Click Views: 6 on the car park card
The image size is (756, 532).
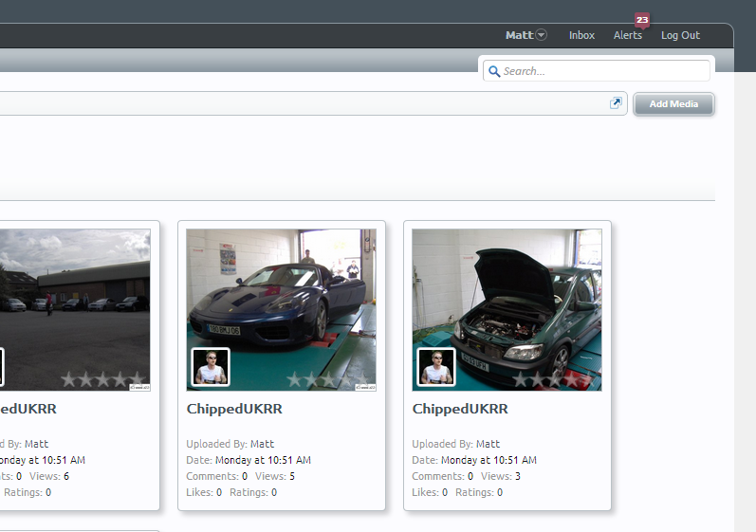pyautogui.click(x=49, y=476)
